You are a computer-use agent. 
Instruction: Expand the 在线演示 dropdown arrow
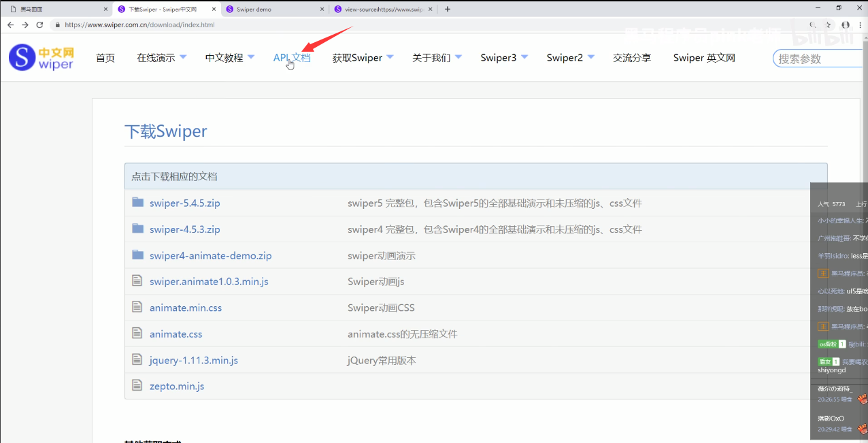[x=183, y=57]
